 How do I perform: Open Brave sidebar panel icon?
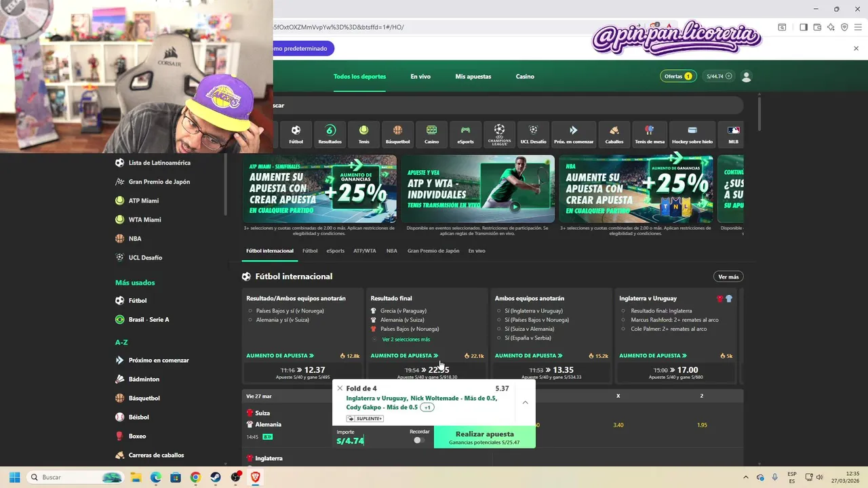(x=803, y=27)
